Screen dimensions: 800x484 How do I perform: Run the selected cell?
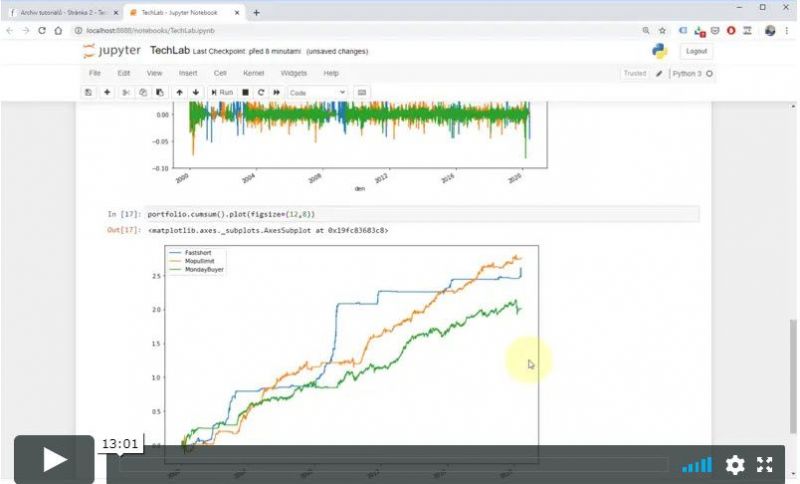(222, 92)
